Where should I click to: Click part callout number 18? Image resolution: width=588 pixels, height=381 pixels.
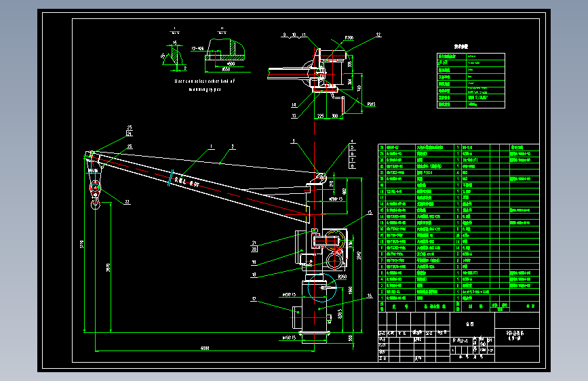click(x=254, y=275)
